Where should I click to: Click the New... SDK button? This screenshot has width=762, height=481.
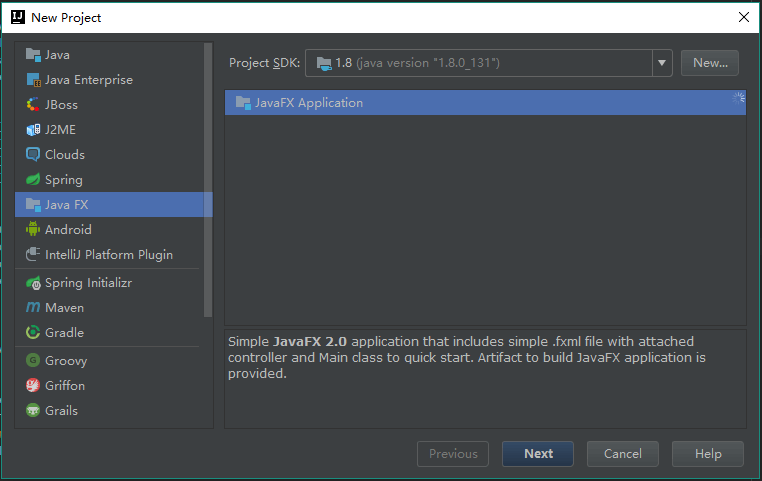710,63
